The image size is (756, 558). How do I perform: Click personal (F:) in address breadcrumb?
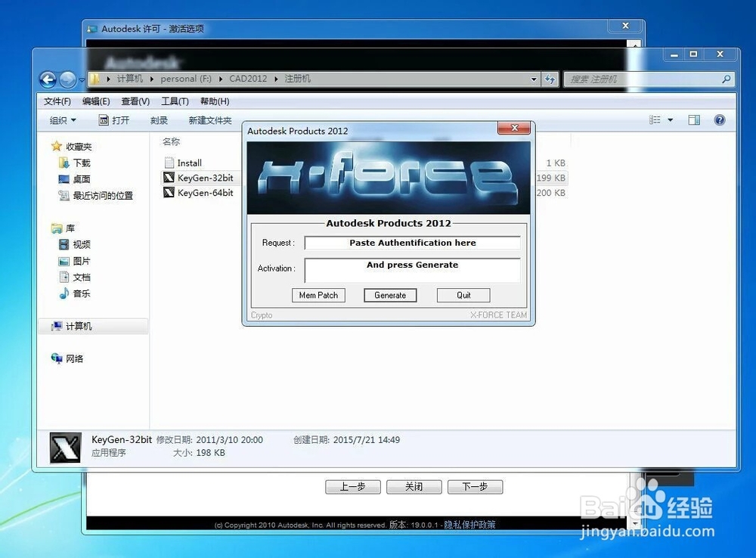[186, 79]
